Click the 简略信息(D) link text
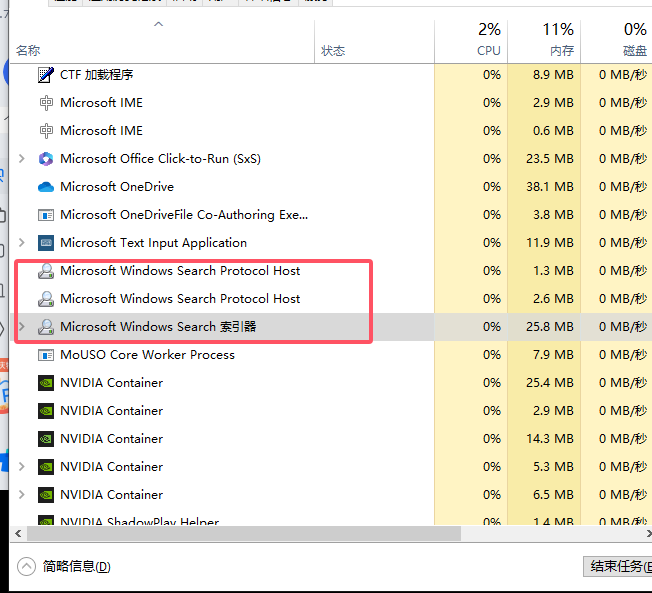652x593 pixels. (x=77, y=566)
